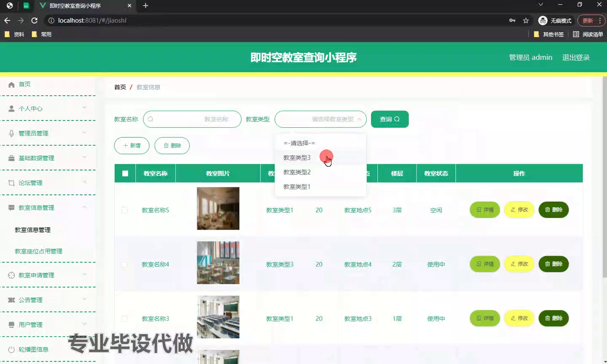
Task: Click 详情 for 教室名称3 row
Action: click(x=485, y=318)
